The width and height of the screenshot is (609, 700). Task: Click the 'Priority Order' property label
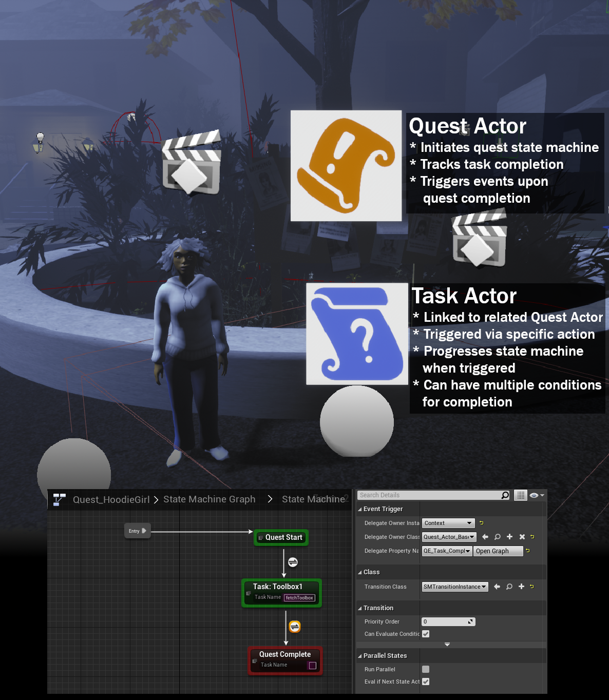[382, 621]
